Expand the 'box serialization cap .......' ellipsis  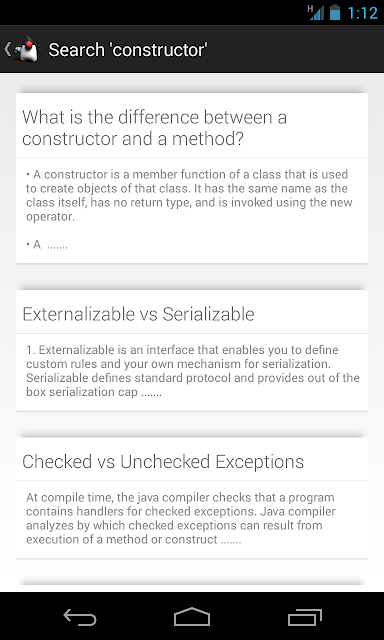94,392
